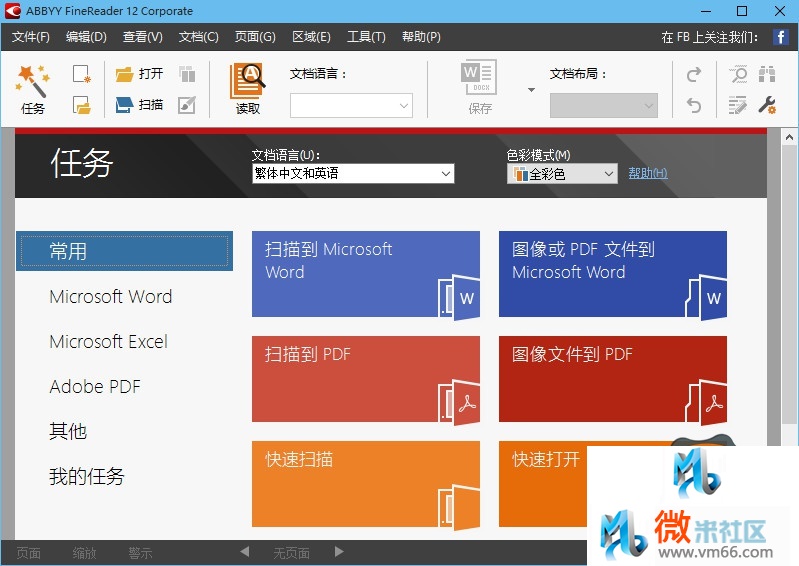Expand the save format arrow beside 保存
The height and width of the screenshot is (566, 799).
coord(531,90)
